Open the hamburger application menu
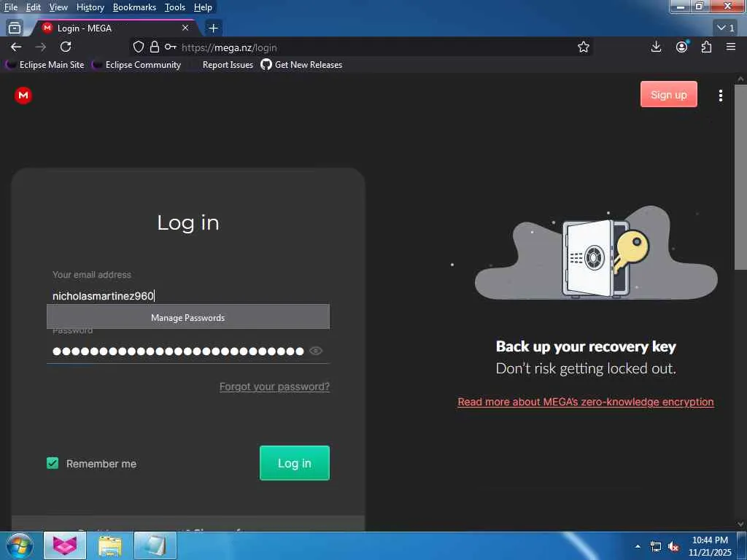 click(731, 47)
